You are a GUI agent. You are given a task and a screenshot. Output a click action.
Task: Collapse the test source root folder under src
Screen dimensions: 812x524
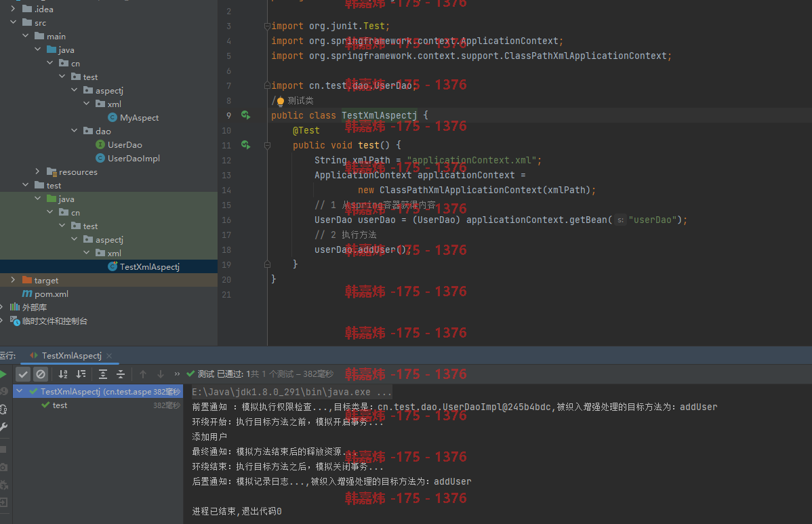25,185
